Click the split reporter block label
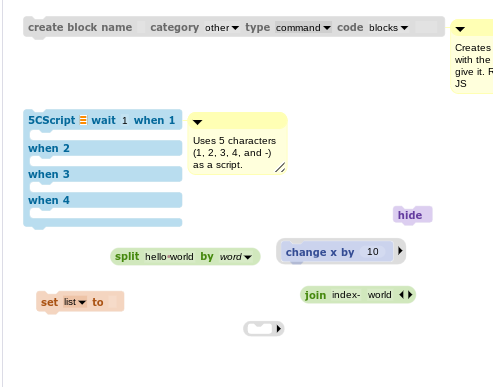The width and height of the screenshot is (493, 387). click(127, 256)
